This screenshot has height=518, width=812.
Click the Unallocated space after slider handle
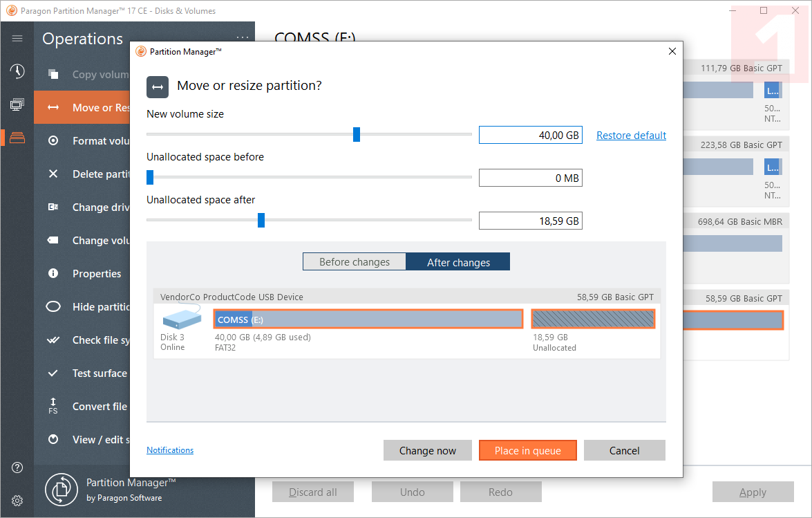(x=261, y=220)
